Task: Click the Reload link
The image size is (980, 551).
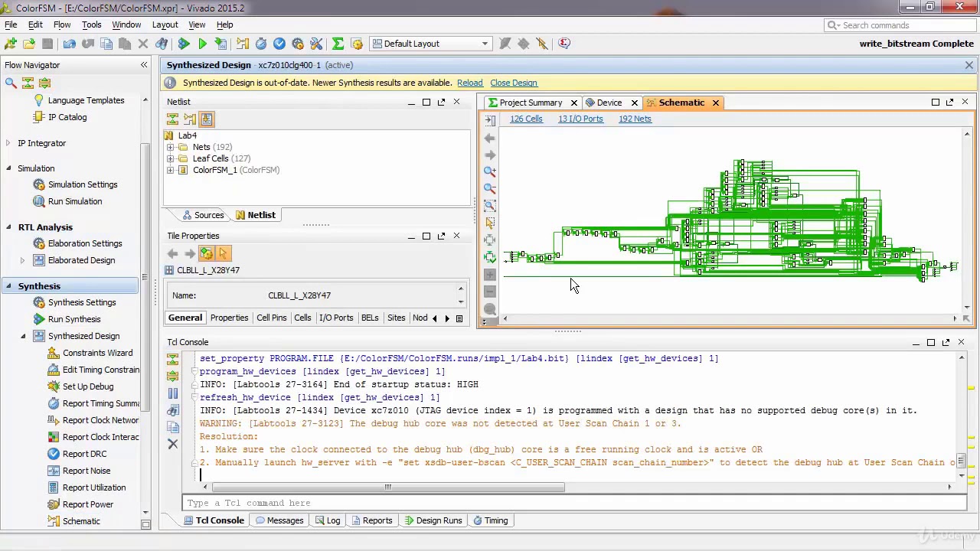Action: (470, 83)
